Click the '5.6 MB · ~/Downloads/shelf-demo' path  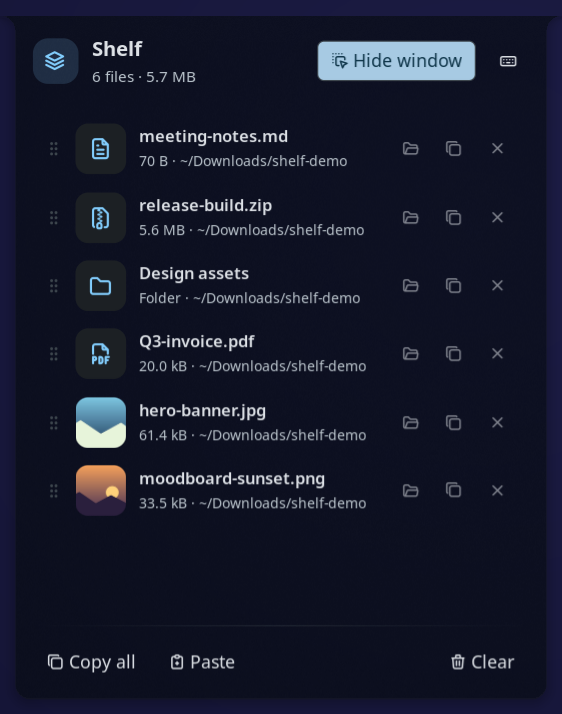tap(251, 230)
